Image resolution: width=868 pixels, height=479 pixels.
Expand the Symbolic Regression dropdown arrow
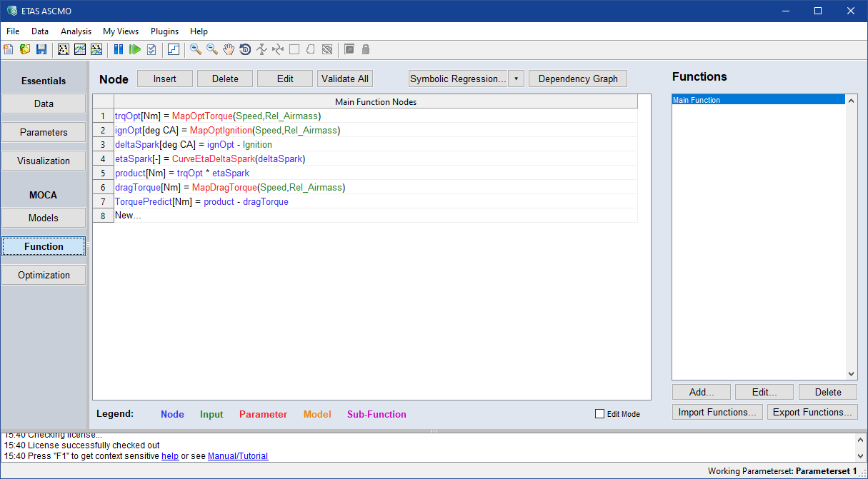516,79
